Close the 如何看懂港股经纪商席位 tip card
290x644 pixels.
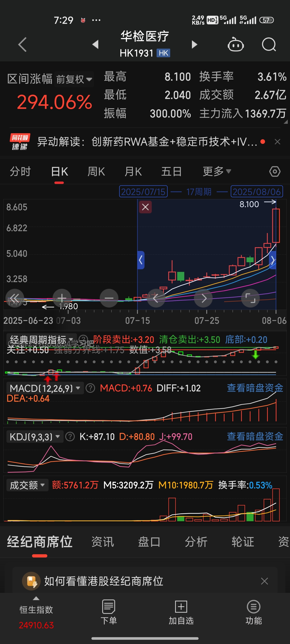(264, 581)
